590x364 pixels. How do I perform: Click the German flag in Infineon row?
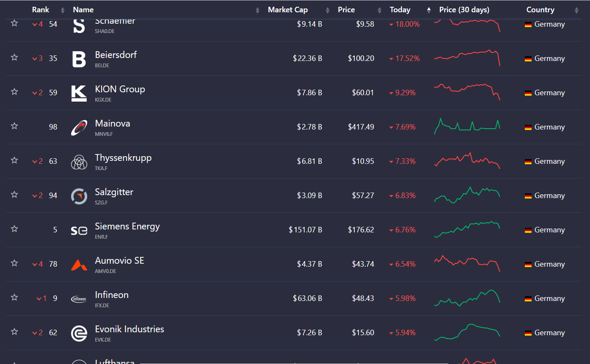click(528, 299)
